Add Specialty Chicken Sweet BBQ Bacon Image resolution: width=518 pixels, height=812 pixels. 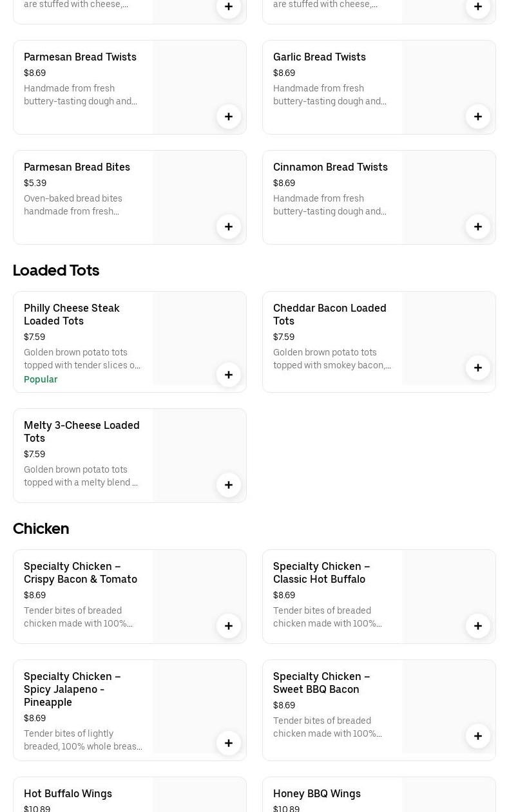(x=478, y=736)
